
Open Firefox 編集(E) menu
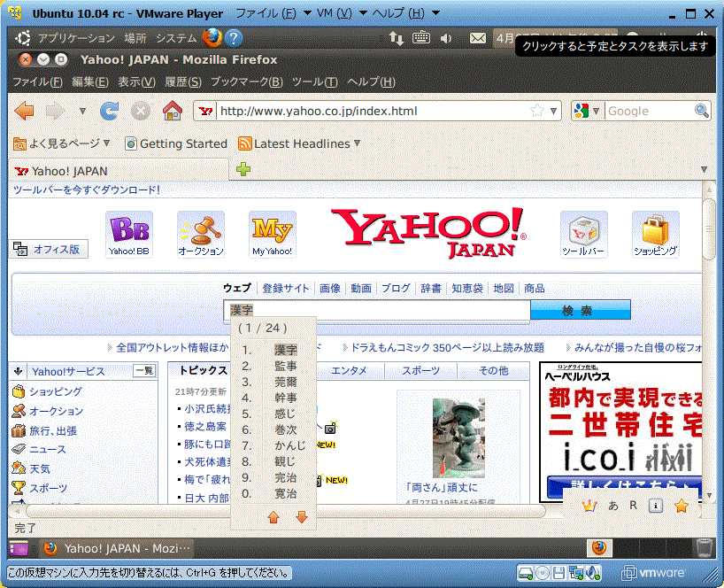tap(90, 81)
